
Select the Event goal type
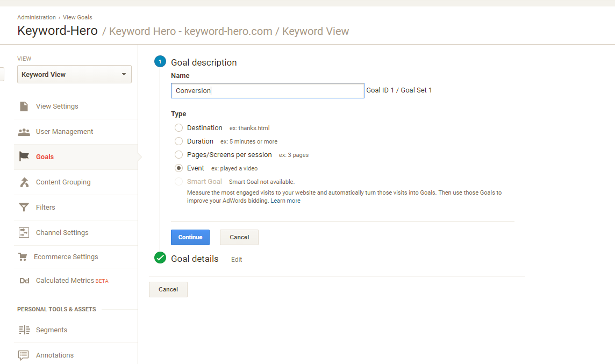178,168
